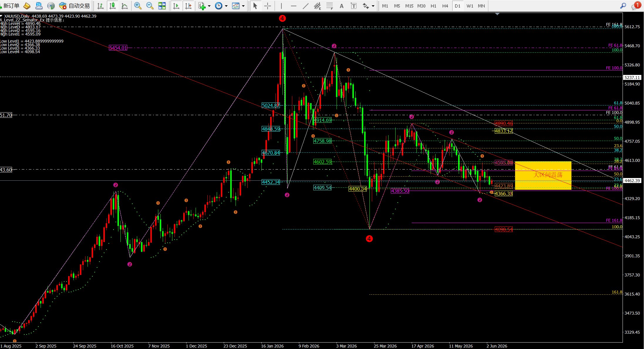Select the crosshair cursor tool
644x349 pixels.
coord(268,6)
